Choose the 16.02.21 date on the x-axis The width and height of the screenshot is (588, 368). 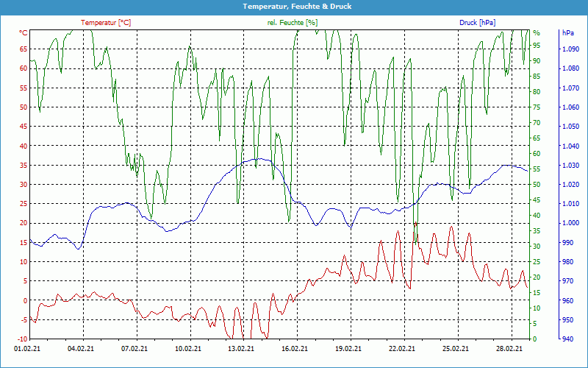tap(295, 350)
